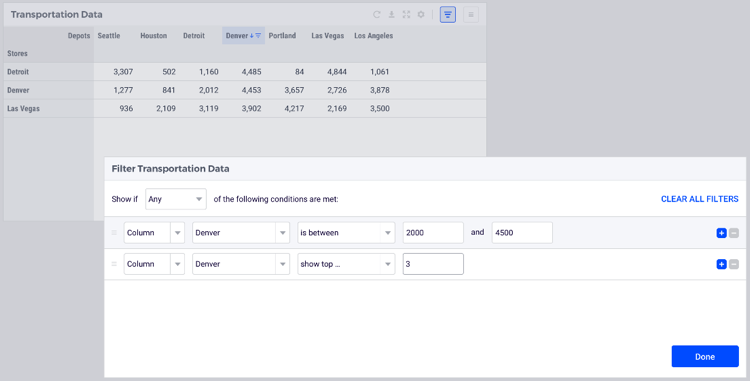Open the 'is between' operator dropdown
This screenshot has width=750, height=381.
tap(346, 233)
